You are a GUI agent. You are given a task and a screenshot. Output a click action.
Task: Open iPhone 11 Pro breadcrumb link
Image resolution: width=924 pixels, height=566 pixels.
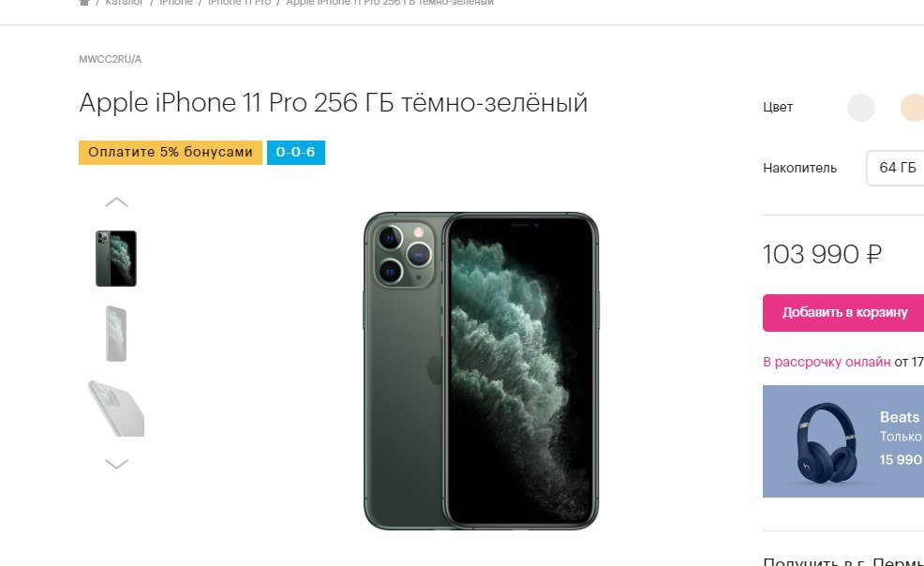click(x=239, y=3)
